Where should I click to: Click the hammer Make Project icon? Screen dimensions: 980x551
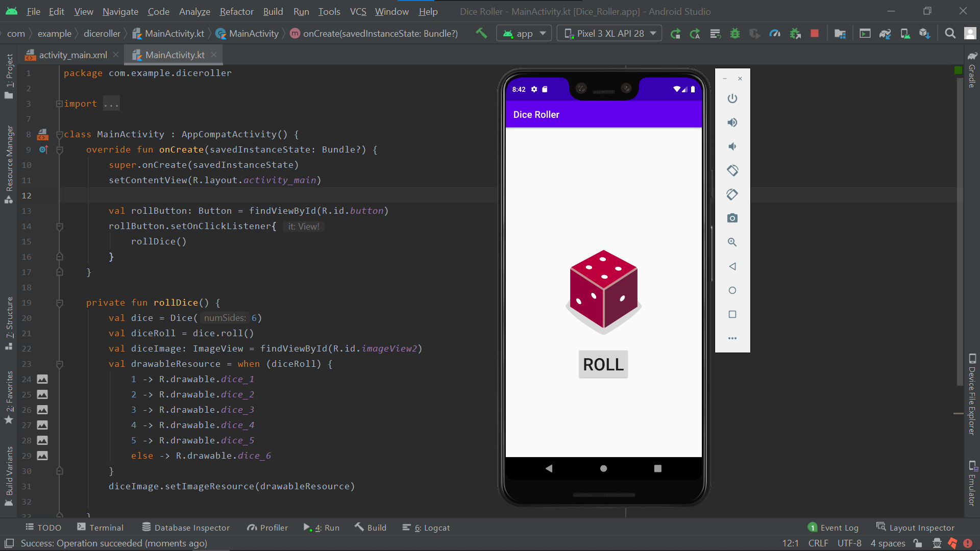(481, 34)
